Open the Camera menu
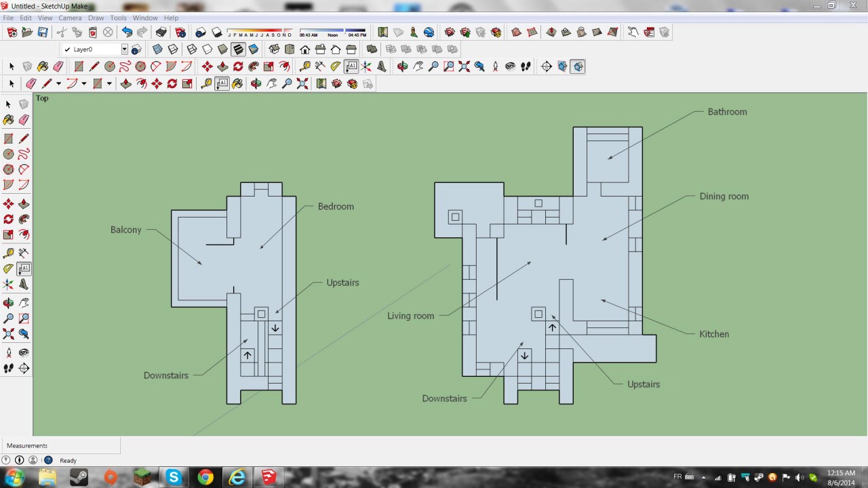The image size is (868, 488). click(70, 18)
